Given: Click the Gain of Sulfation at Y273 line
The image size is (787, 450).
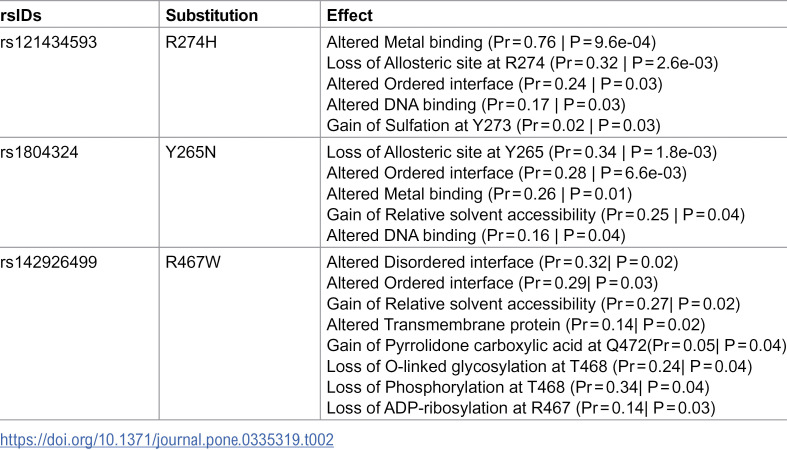Looking at the screenshot, I should point(493,125).
